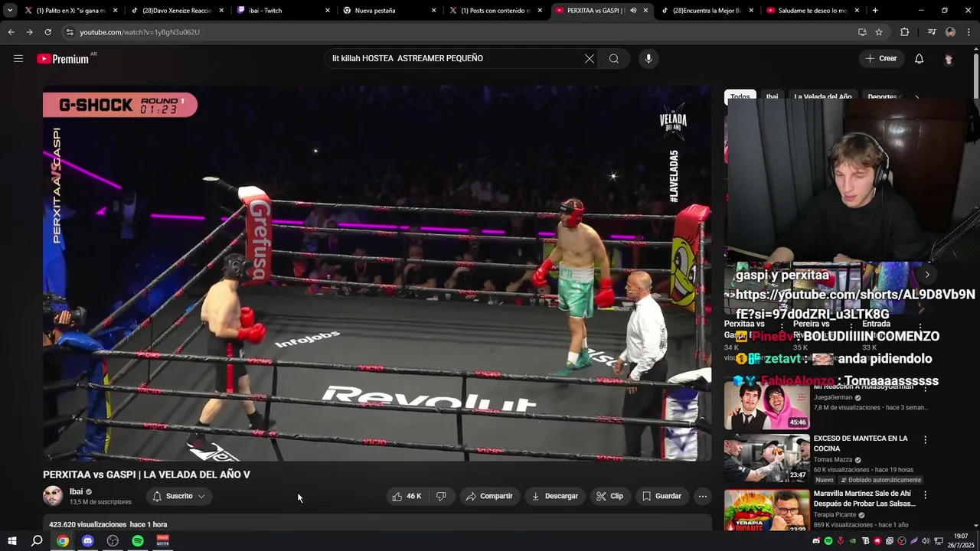Open Chrome extensions puzzle icon
This screenshot has height=551, width=980.
pyautogui.click(x=905, y=32)
